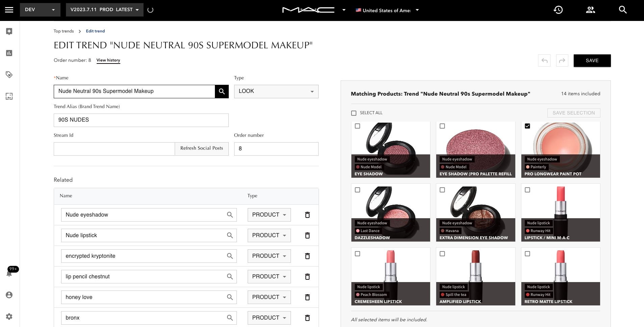Open the settings gear in sidebar
644x327 pixels.
click(9, 317)
